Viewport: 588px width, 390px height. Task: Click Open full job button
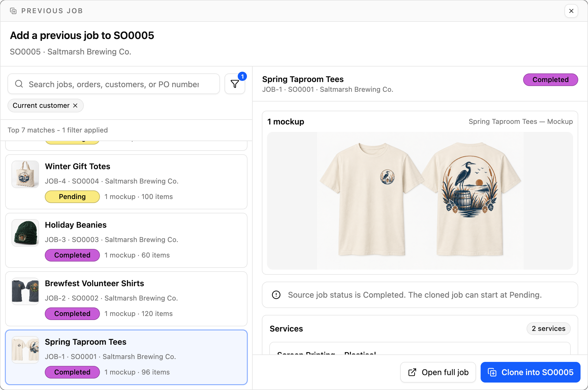[438, 372]
